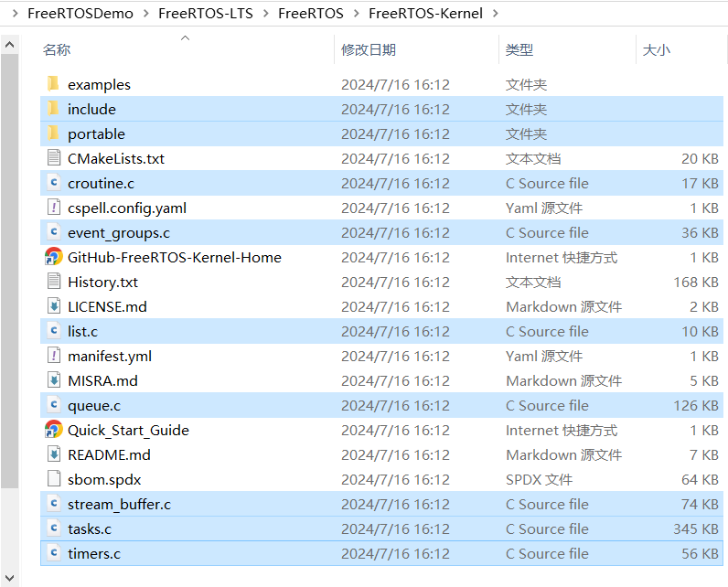Screen dimensions: 728x587
Task: Select History.txt file name
Action: pyautogui.click(x=102, y=282)
